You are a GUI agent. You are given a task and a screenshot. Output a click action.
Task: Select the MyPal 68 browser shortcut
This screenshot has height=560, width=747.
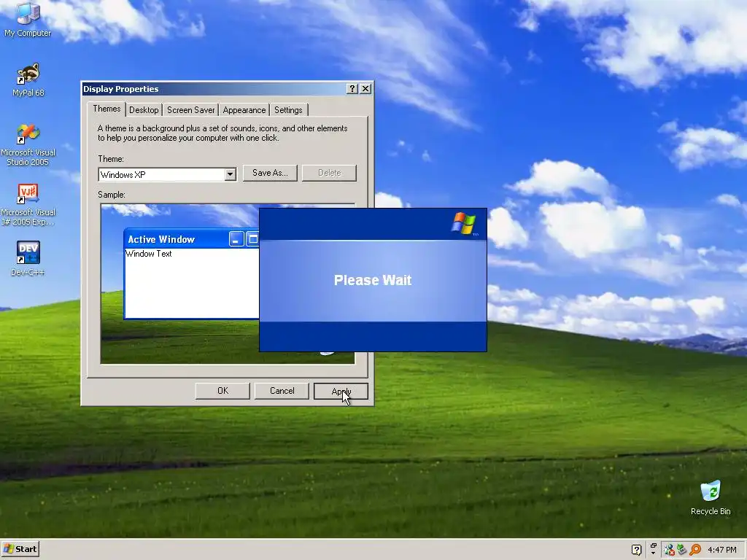tap(28, 79)
